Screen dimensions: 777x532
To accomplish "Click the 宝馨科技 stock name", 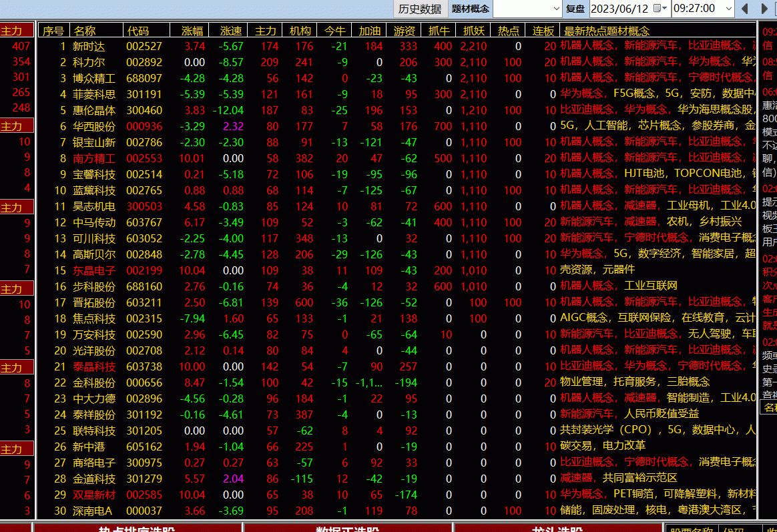I will point(94,174).
